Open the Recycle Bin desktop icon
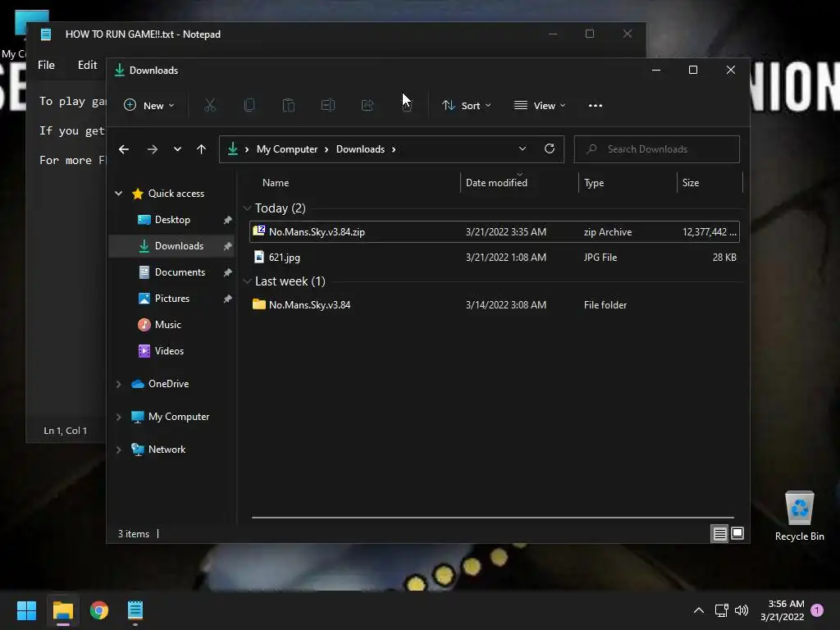 tap(799, 515)
